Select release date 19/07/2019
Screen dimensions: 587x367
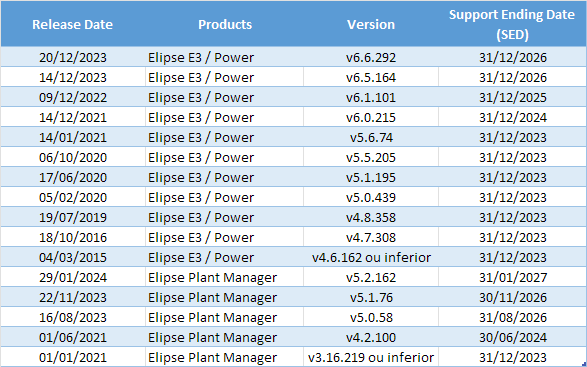pyautogui.click(x=73, y=217)
